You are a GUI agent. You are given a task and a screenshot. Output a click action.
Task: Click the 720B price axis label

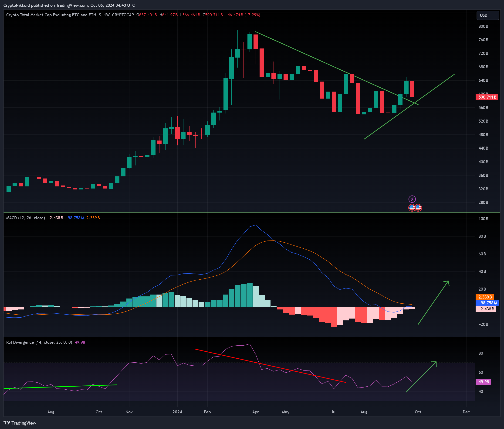tap(483, 53)
